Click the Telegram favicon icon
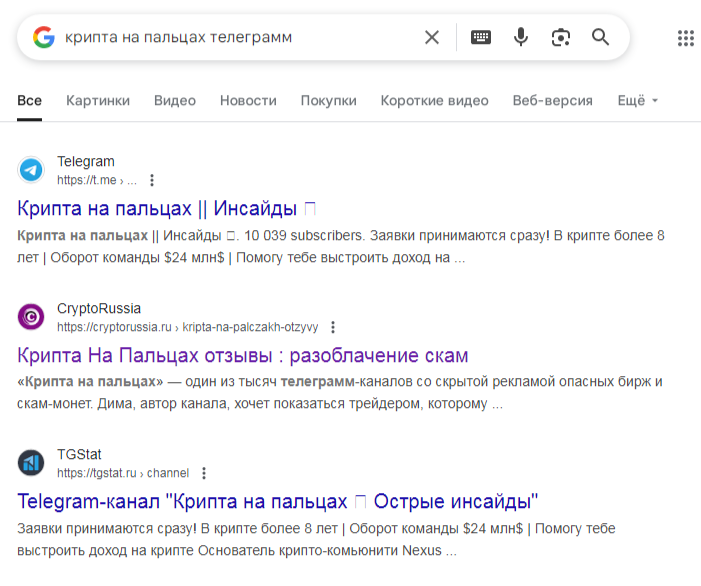 (x=31, y=170)
